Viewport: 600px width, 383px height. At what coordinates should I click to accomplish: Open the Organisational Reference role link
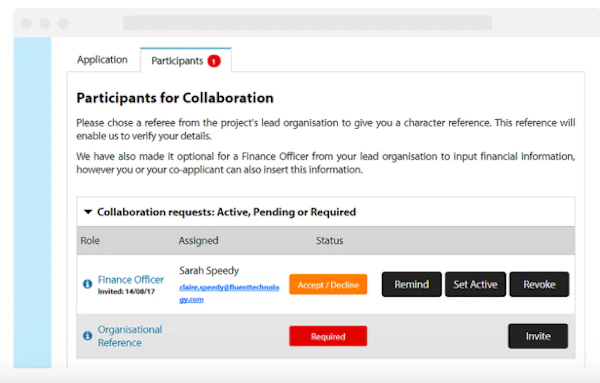[130, 336]
